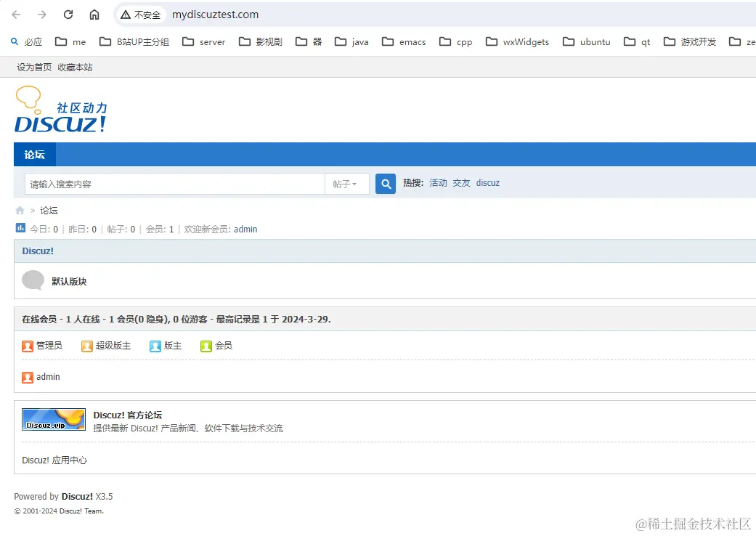Click the Discuz.vip banner thumbnail

[x=54, y=419]
